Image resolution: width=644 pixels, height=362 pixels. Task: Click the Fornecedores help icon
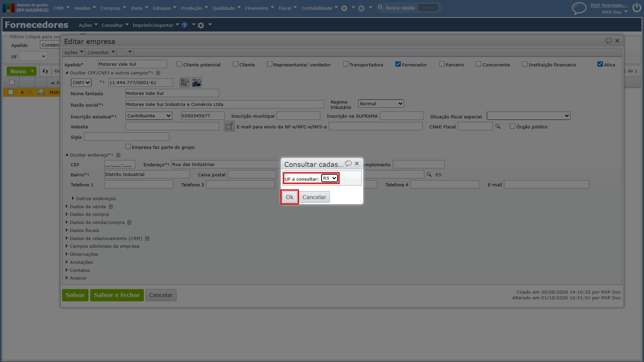click(184, 25)
